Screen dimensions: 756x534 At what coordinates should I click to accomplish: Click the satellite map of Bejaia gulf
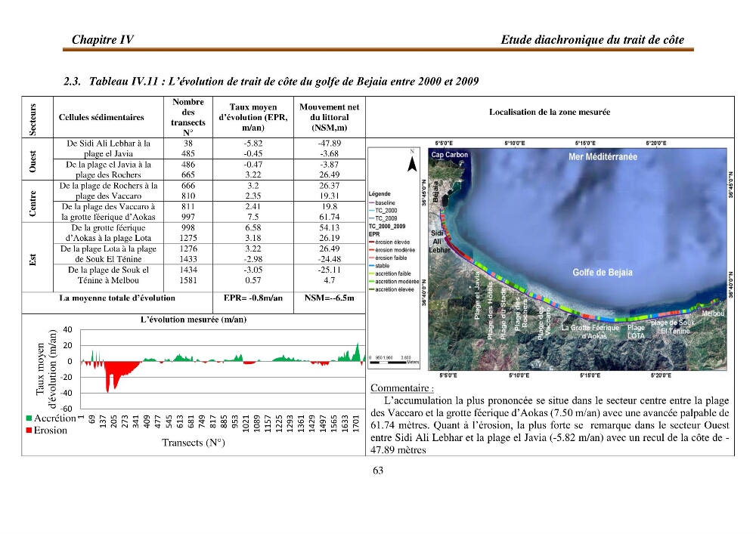[x=578, y=259]
